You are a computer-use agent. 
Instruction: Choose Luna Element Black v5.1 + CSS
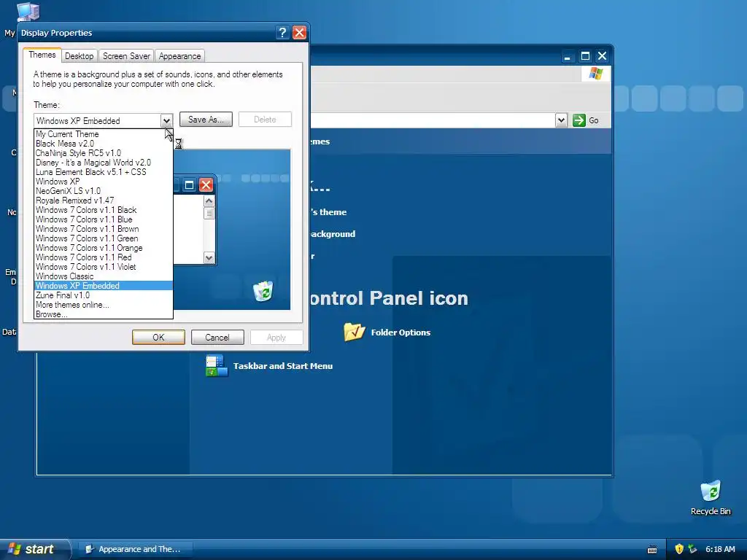(104, 172)
